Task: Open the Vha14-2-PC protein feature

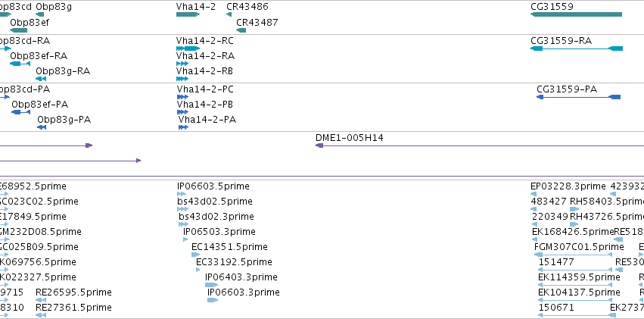Action: [183, 97]
